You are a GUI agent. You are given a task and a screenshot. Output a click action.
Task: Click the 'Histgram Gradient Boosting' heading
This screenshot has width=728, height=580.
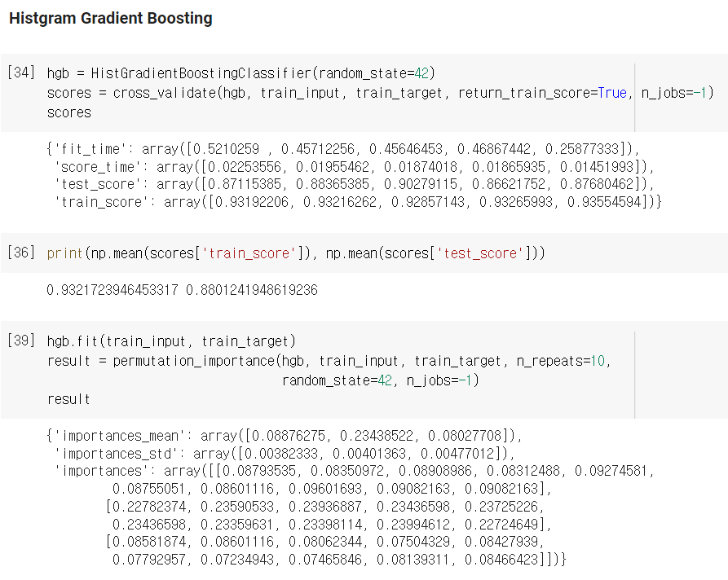point(111,18)
